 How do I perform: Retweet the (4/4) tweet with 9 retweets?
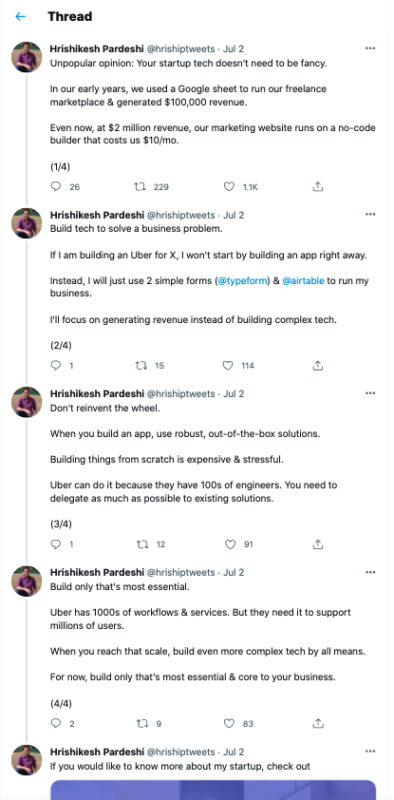(x=141, y=723)
